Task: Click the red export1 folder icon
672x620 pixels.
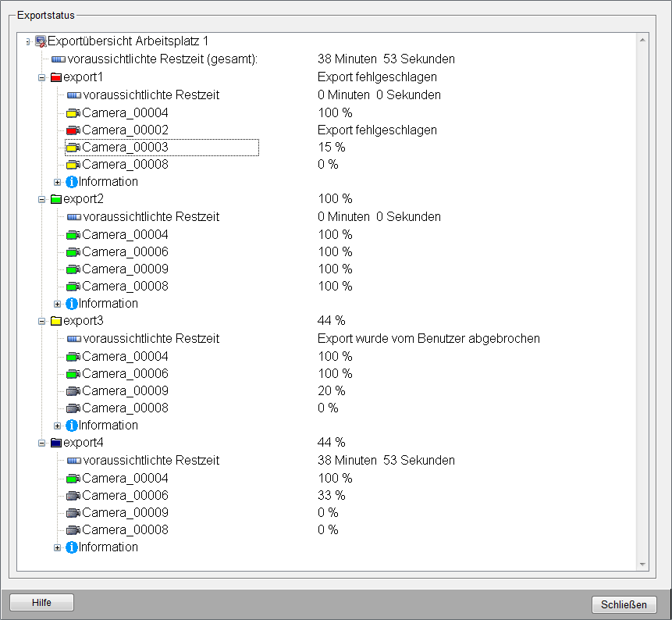Action: point(55,77)
